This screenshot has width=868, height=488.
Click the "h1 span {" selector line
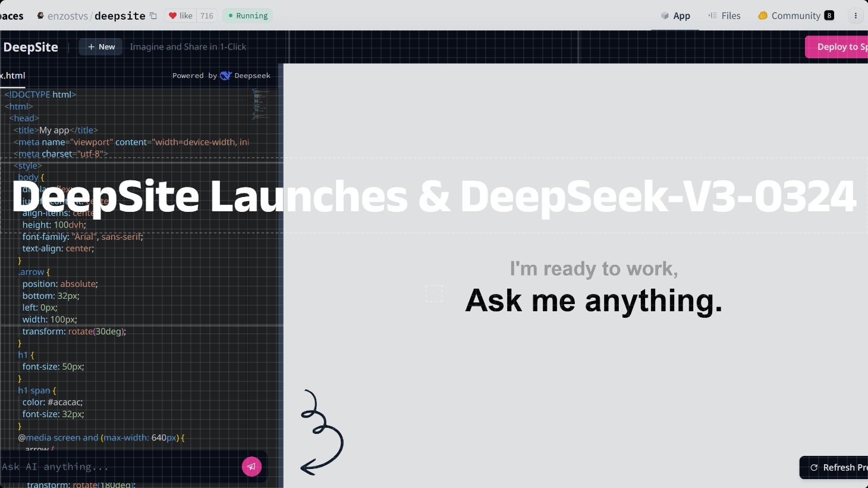(37, 390)
